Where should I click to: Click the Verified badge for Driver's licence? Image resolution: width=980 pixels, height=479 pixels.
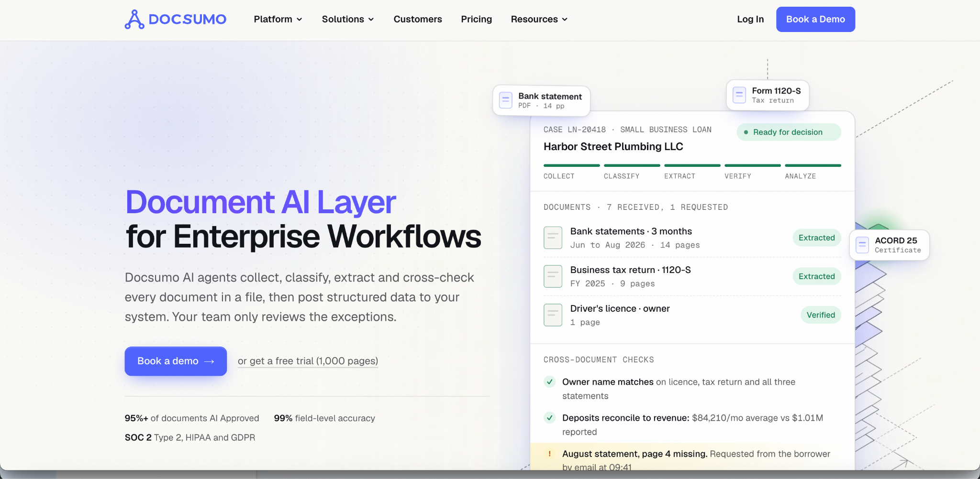tap(821, 315)
